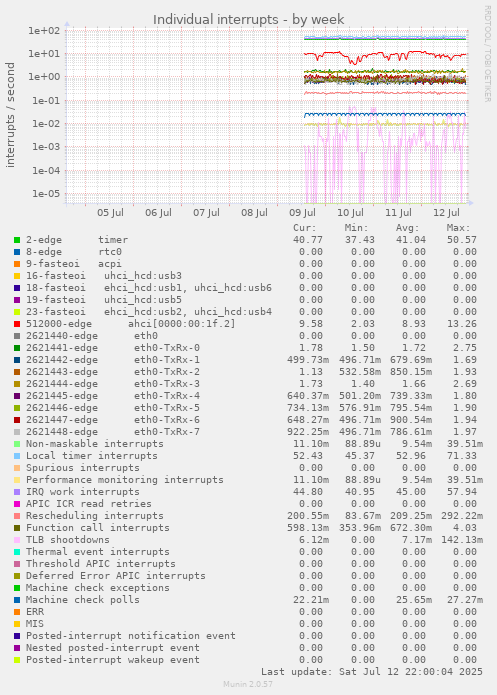The width and height of the screenshot is (497, 695).
Task: Click the 09 Jul x-axis date label
Action: [x=302, y=213]
